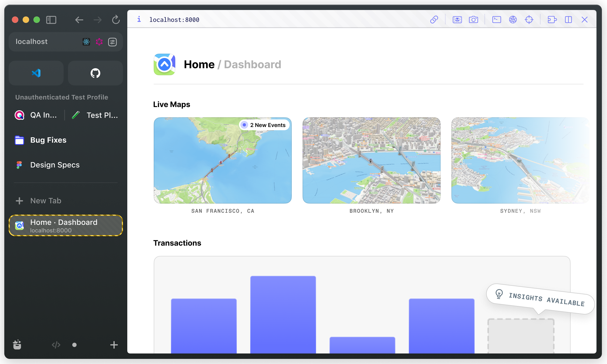The width and height of the screenshot is (607, 364).
Task: Click the Dashboard breadcrumb
Action: (x=253, y=64)
